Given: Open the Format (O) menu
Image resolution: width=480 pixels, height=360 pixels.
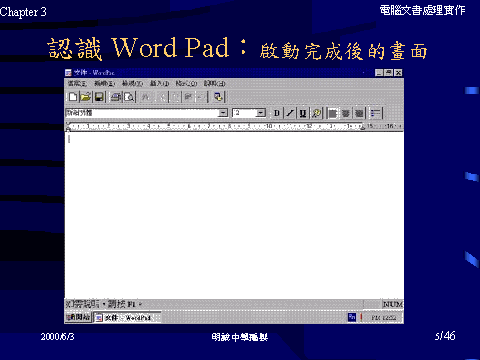Looking at the screenshot, I should (186, 83).
